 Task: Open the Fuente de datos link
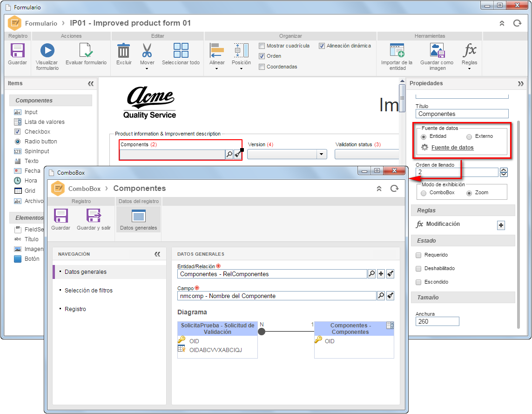452,148
